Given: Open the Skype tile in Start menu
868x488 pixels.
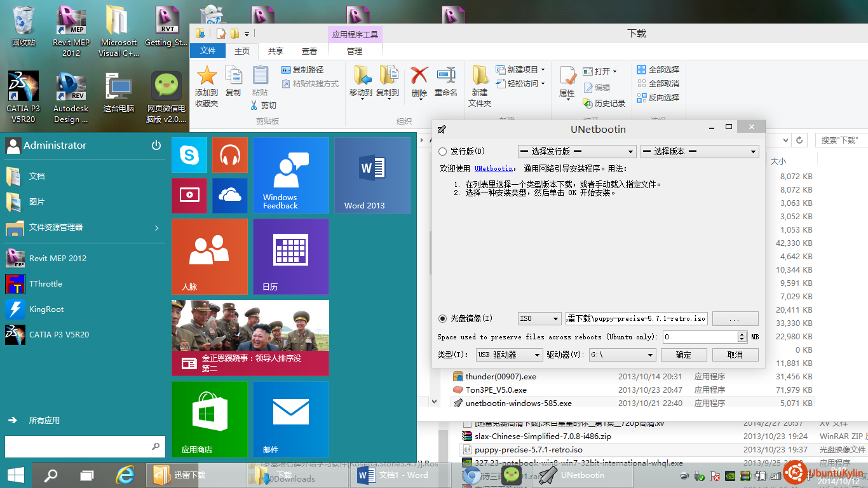Looking at the screenshot, I should [x=189, y=155].
